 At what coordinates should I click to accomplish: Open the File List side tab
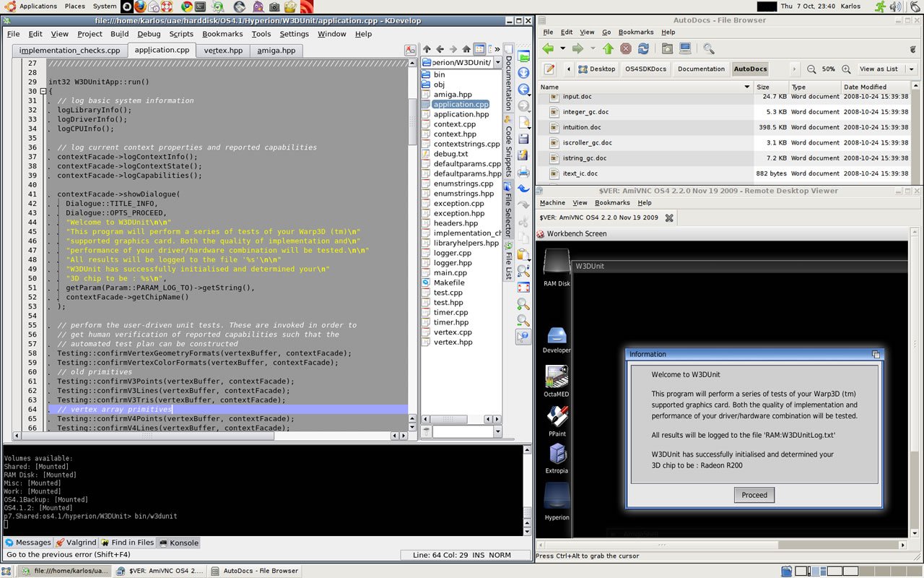pos(508,261)
